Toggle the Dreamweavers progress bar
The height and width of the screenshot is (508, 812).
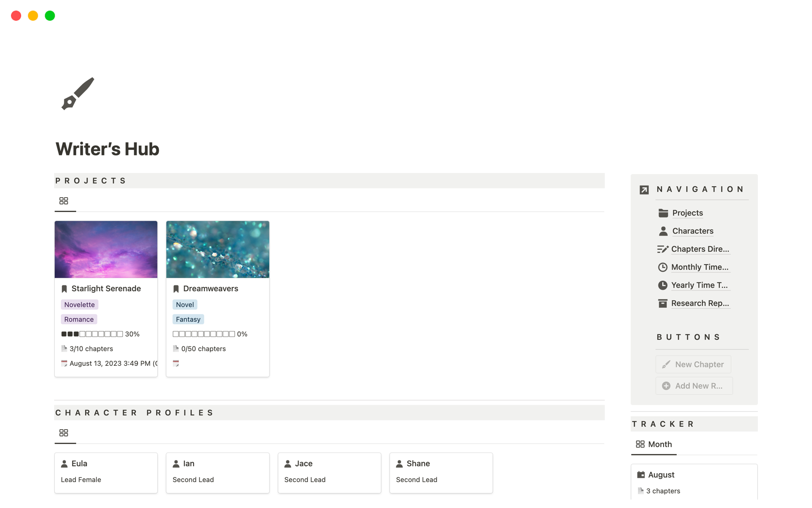208,334
